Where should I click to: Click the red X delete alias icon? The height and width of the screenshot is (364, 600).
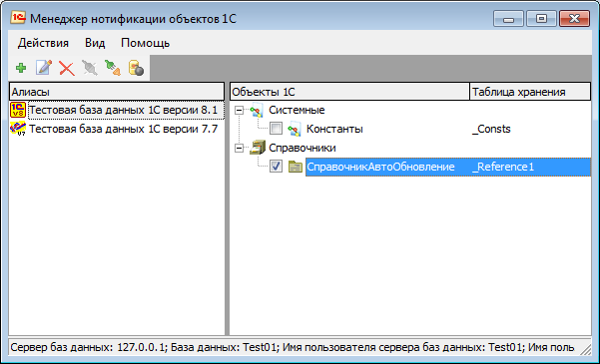[x=67, y=69]
